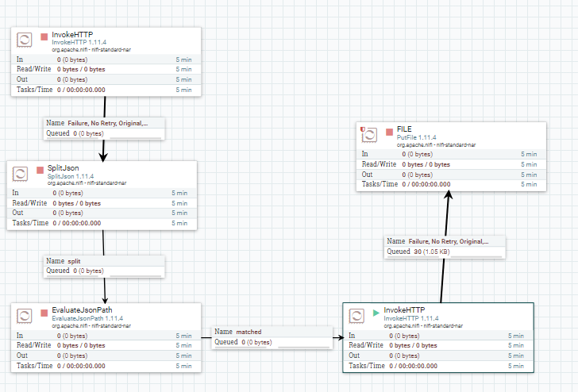The image size is (578, 392).
Task: Click the top InvokeHTTP processor icon
Action: point(25,40)
